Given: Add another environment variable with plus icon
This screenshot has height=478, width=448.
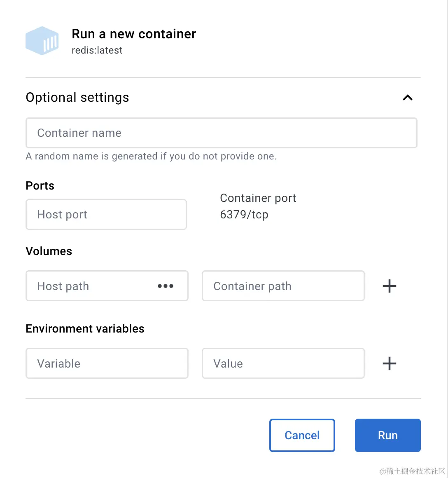Looking at the screenshot, I should click(x=389, y=363).
